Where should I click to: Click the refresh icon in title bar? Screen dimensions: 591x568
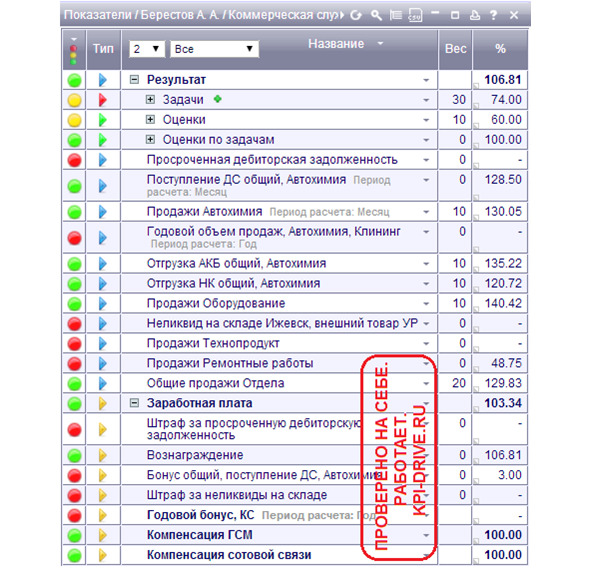[x=355, y=15]
